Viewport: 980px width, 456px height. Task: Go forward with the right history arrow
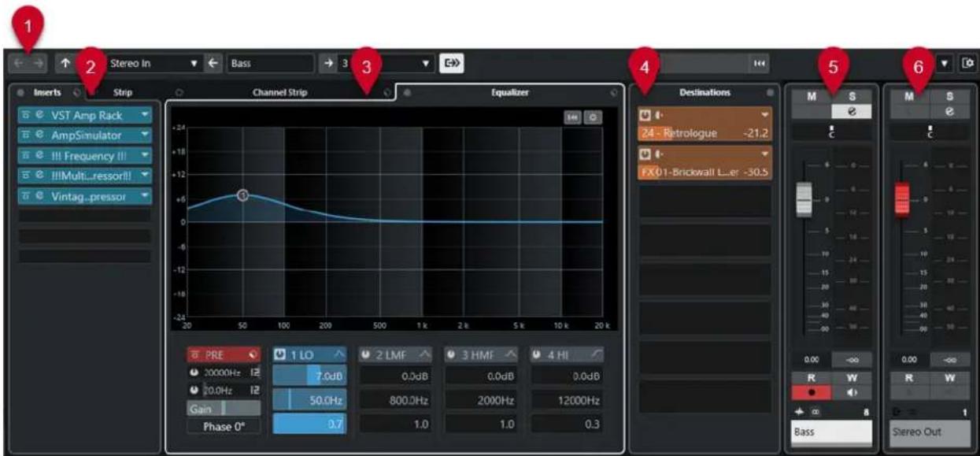click(38, 62)
